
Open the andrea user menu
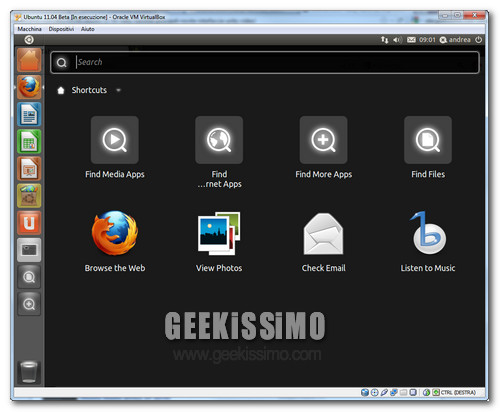click(x=455, y=40)
